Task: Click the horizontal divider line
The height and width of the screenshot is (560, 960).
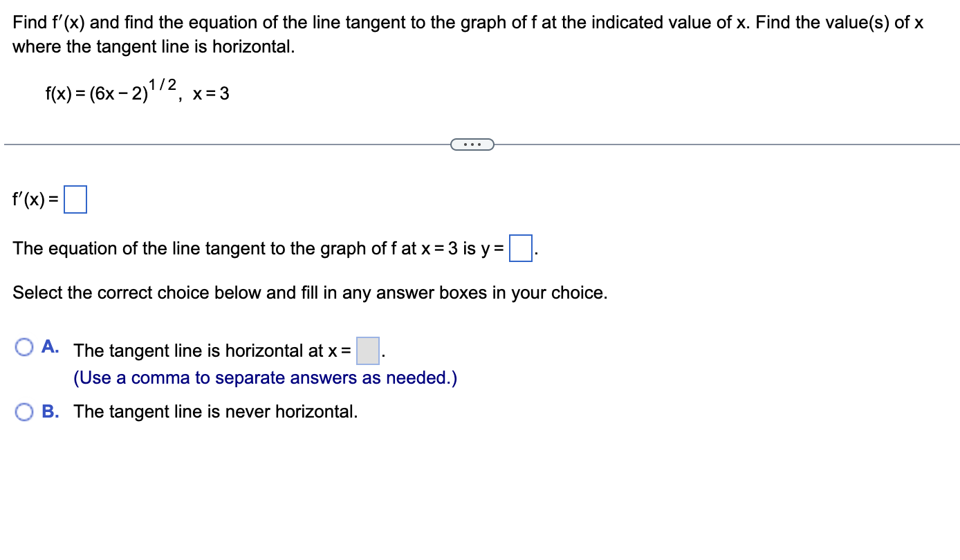Action: click(x=207, y=144)
